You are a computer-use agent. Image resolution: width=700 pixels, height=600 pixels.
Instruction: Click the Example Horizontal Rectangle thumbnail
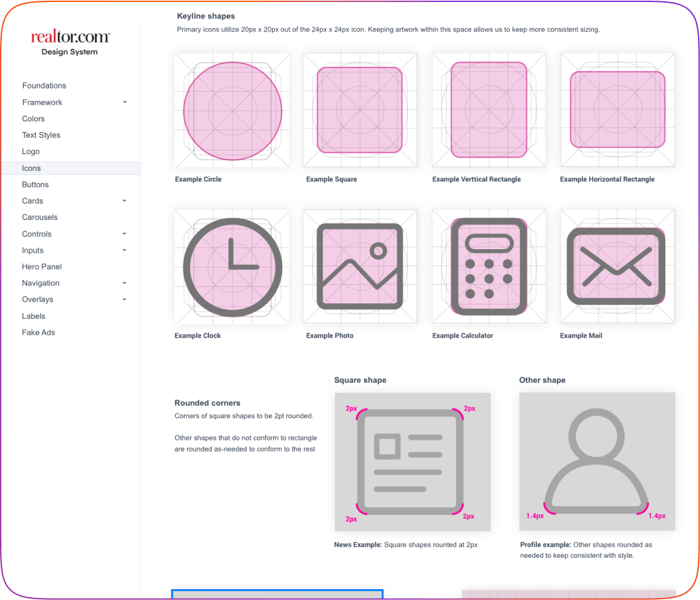617,110
